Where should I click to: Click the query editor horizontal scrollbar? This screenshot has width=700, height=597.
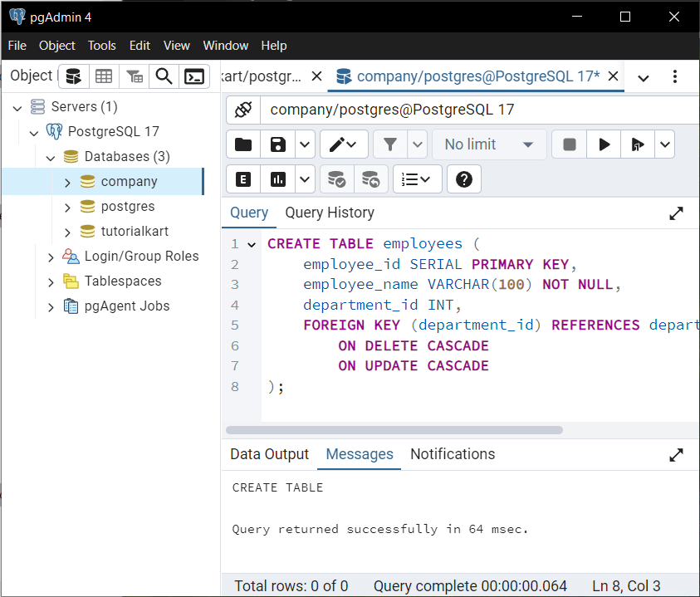pyautogui.click(x=394, y=430)
